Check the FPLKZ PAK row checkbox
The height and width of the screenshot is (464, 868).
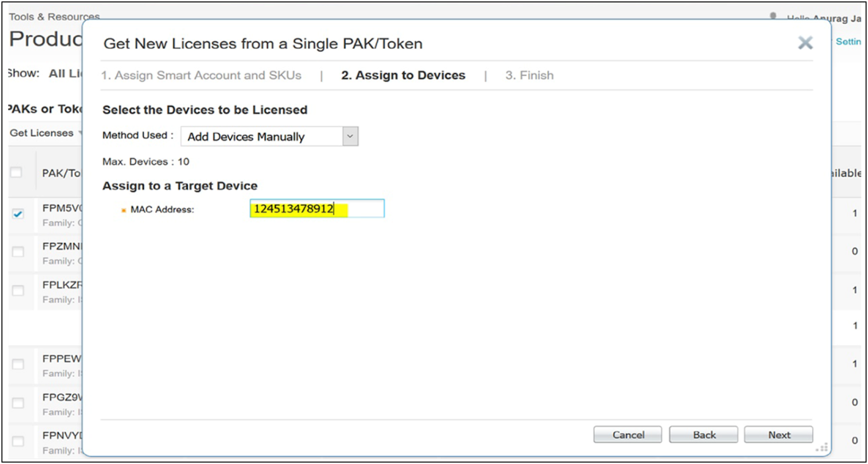click(x=18, y=290)
